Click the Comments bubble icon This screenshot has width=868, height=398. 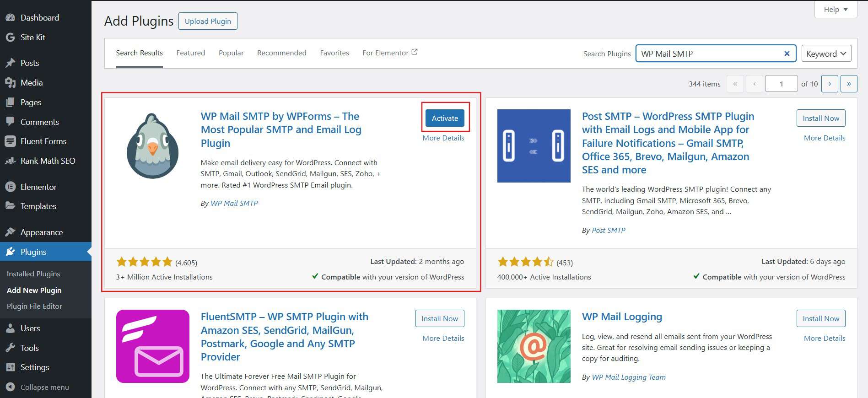point(10,122)
